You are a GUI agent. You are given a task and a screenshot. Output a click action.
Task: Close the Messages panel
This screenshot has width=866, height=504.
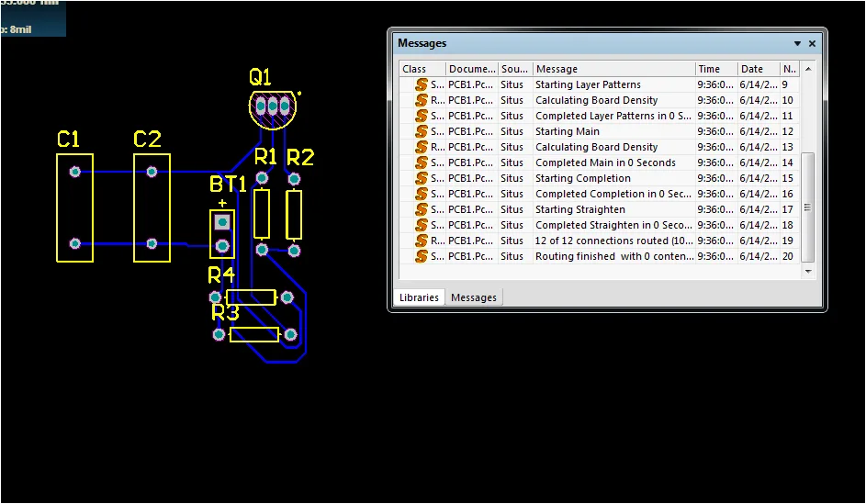812,44
